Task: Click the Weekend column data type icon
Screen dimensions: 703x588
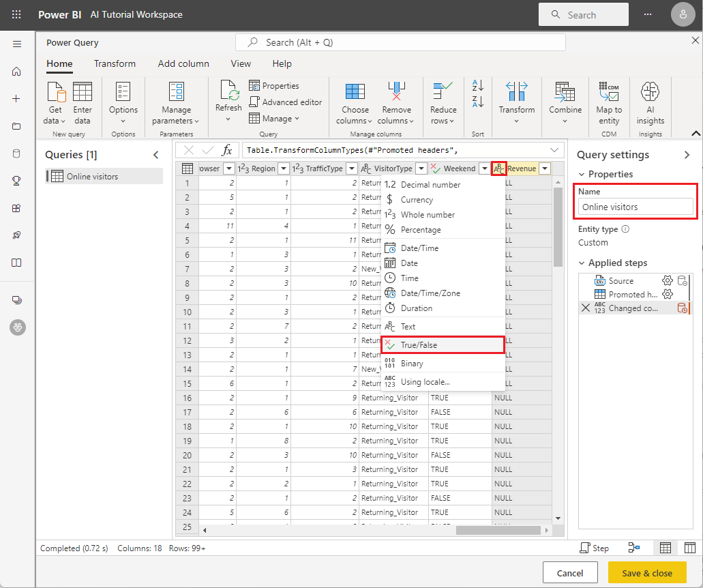Action: [435, 168]
